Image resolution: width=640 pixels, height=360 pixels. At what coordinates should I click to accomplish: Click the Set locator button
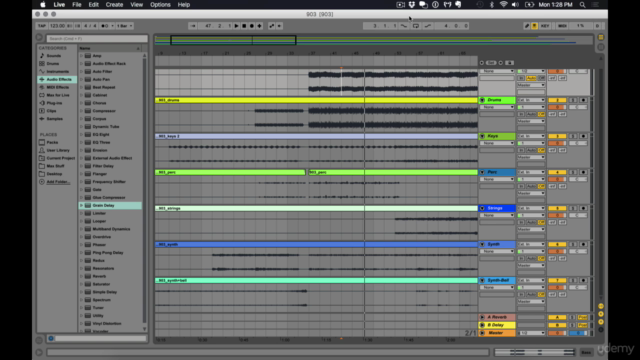[x=491, y=63]
